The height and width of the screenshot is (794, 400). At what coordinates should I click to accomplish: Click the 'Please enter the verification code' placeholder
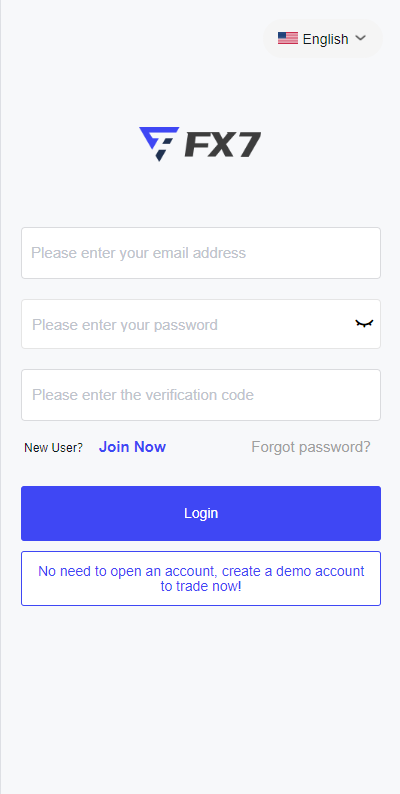143,395
